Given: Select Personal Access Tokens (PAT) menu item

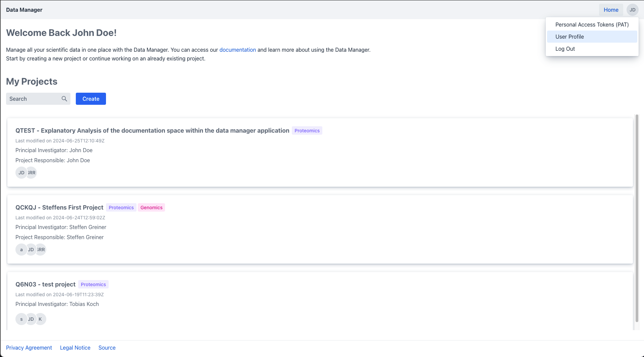Looking at the screenshot, I should (592, 25).
